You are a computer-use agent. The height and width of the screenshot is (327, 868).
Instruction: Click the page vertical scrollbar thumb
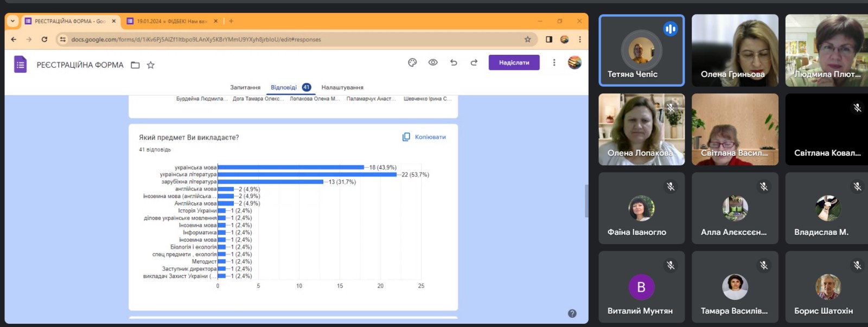[586, 201]
